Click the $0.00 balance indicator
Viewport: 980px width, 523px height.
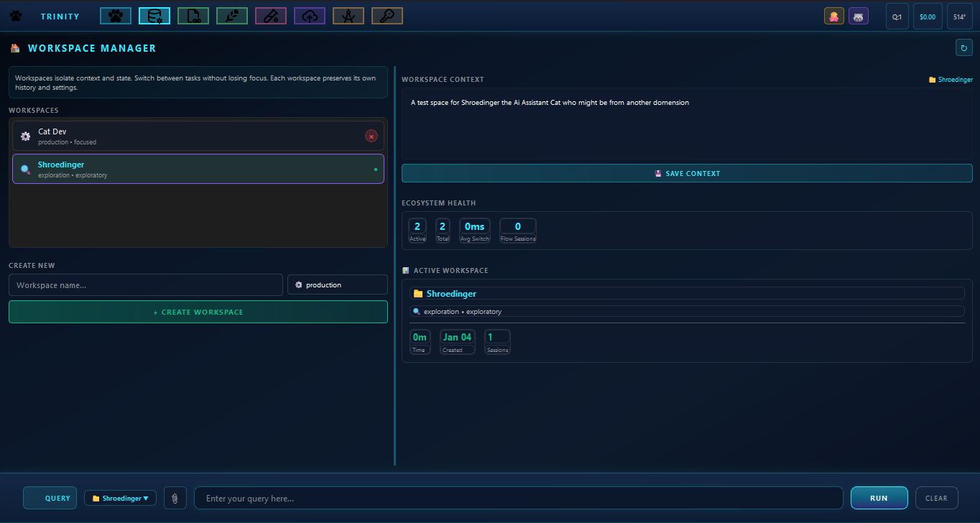[928, 15]
